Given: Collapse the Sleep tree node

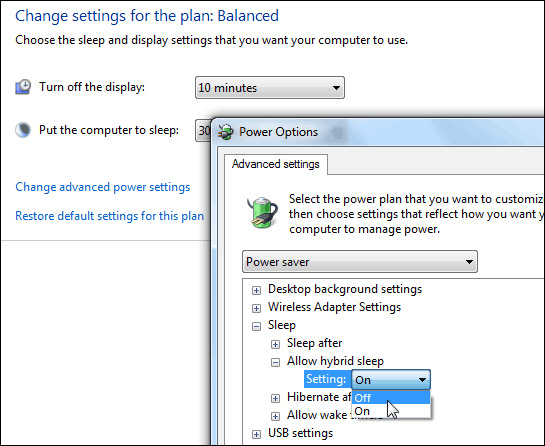Looking at the screenshot, I should pyautogui.click(x=257, y=326).
